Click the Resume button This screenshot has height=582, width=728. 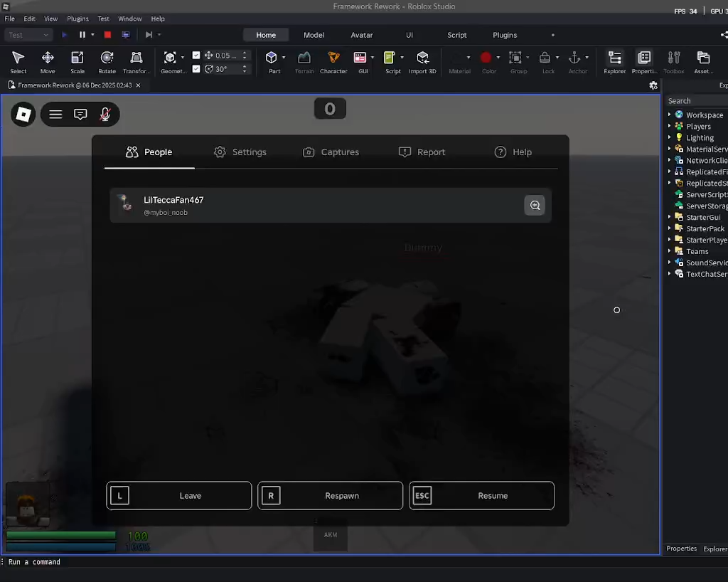(481, 495)
